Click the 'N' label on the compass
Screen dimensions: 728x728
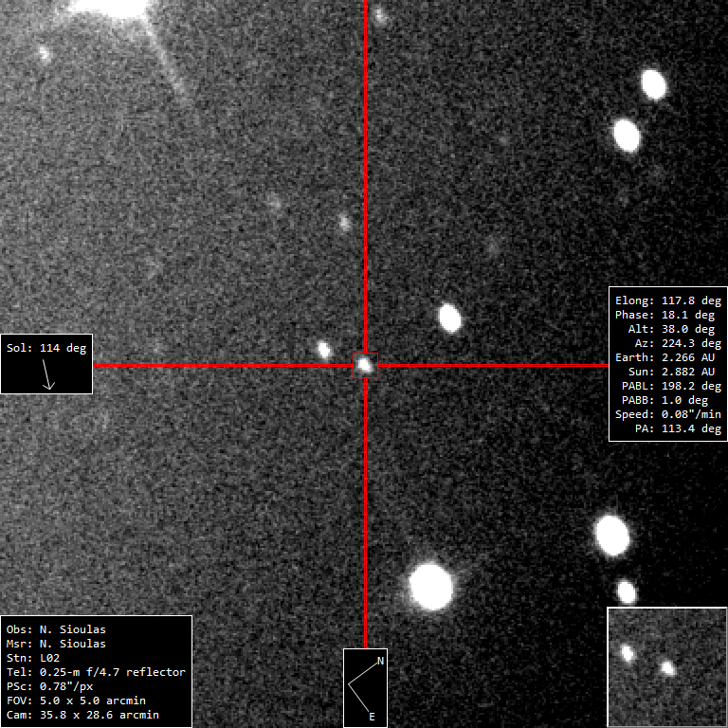tap(380, 661)
